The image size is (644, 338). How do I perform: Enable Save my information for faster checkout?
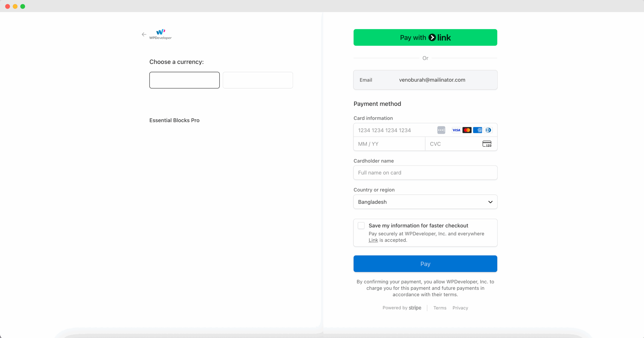click(x=361, y=225)
